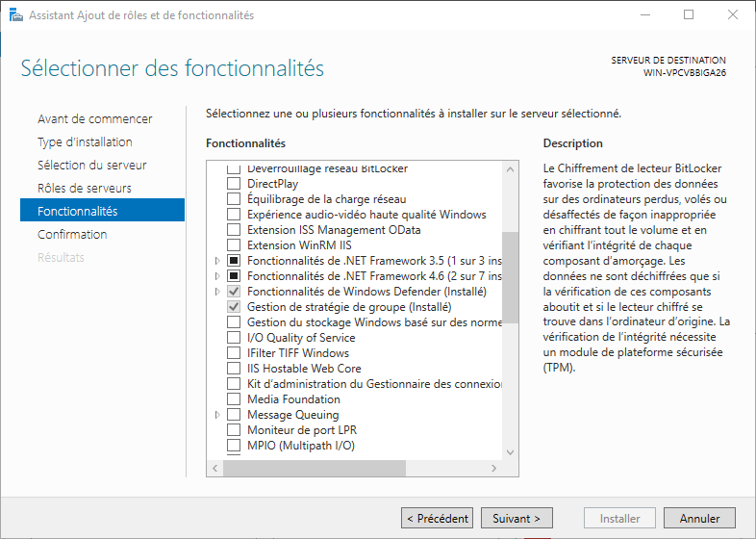Check the DirectPlay checkbox
The image size is (756, 539).
pos(234,184)
